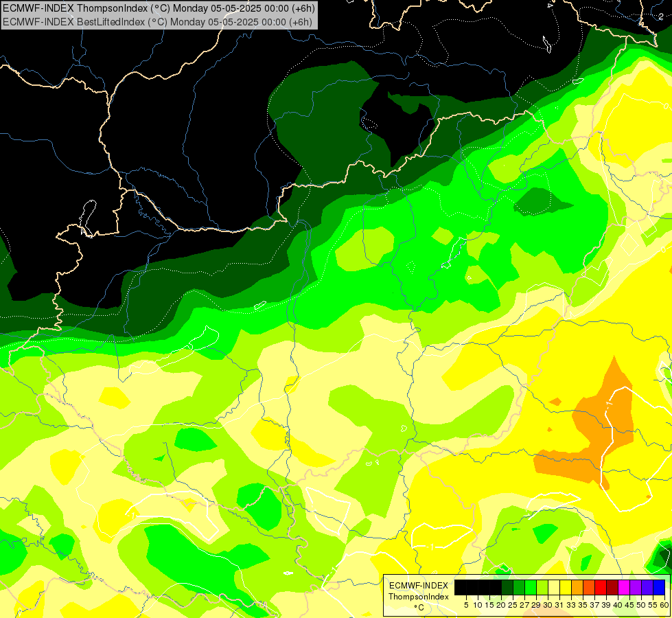The height and width of the screenshot is (618, 672).
Task: Click the legend value 45
Action: pyautogui.click(x=630, y=605)
